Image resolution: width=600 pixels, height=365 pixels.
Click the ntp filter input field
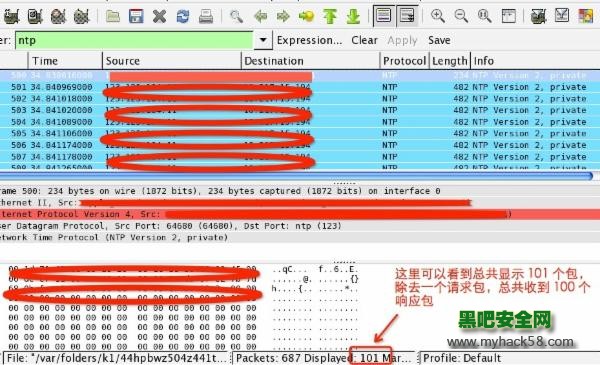click(134, 40)
